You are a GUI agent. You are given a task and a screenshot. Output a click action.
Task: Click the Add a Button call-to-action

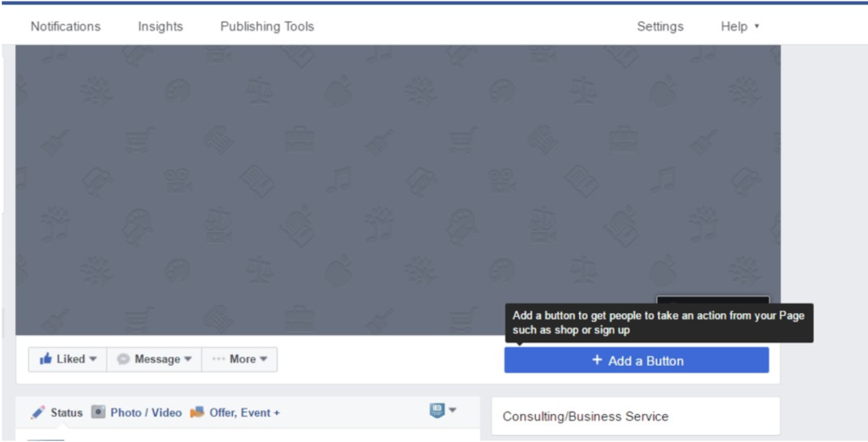pos(636,360)
